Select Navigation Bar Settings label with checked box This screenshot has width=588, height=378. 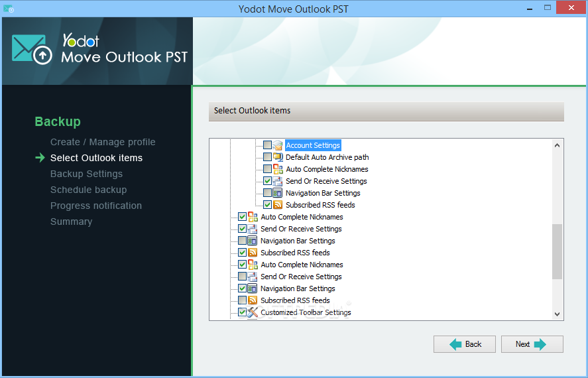298,288
